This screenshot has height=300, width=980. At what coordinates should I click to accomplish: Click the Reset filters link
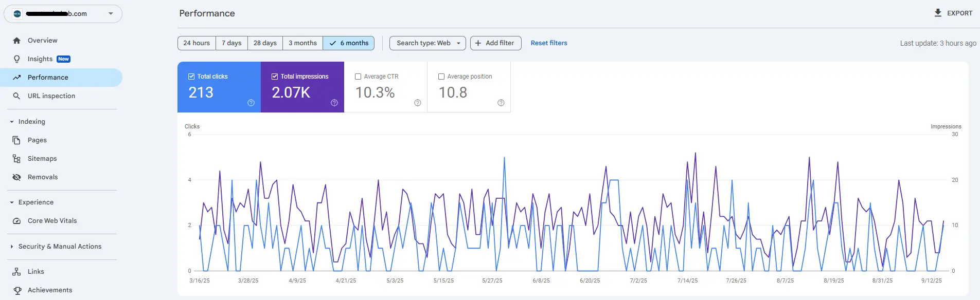point(548,43)
